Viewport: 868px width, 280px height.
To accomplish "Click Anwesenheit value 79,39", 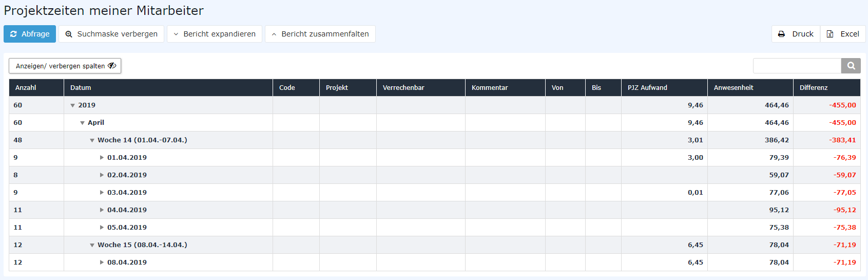I will 779,158.
